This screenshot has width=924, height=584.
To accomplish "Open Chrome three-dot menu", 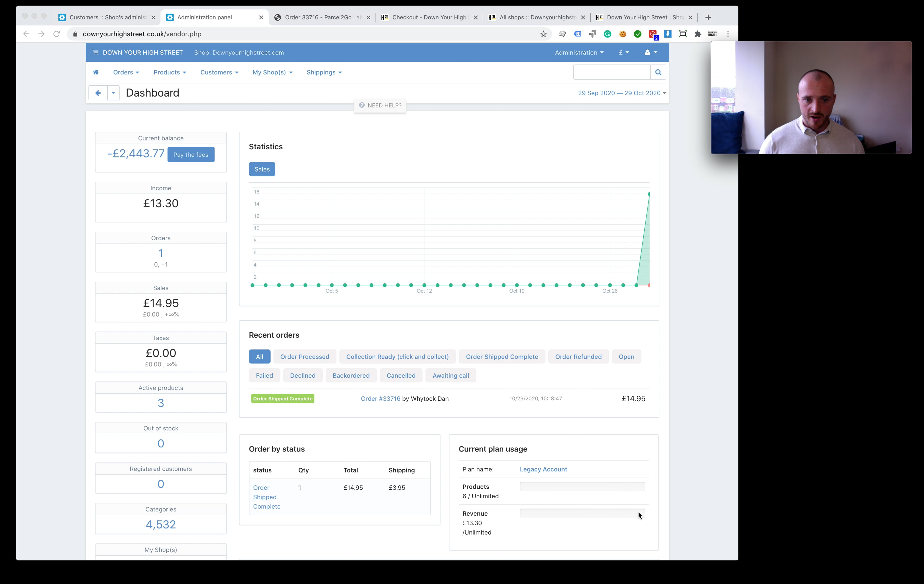I will pyautogui.click(x=728, y=34).
